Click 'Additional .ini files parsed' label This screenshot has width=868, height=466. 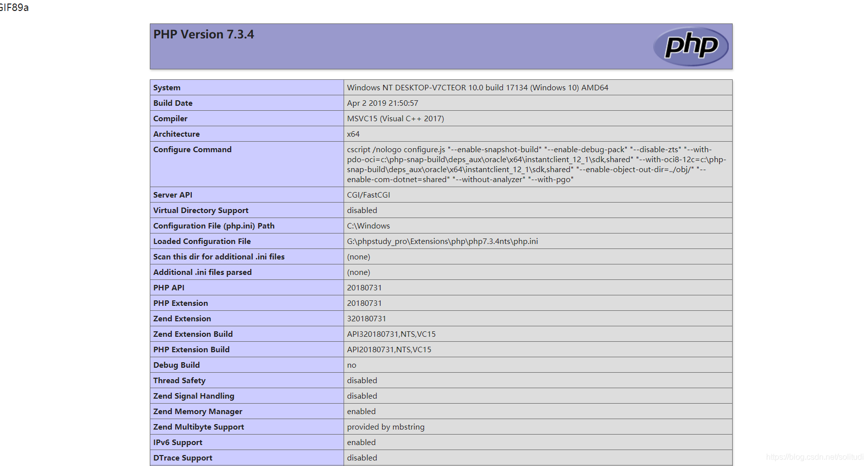202,272
